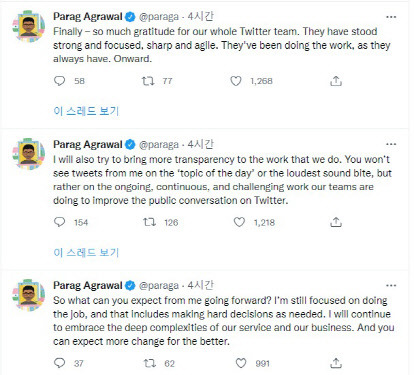Reply to the tweet with 37 replies
Screen dimensions: 414x375
point(60,363)
